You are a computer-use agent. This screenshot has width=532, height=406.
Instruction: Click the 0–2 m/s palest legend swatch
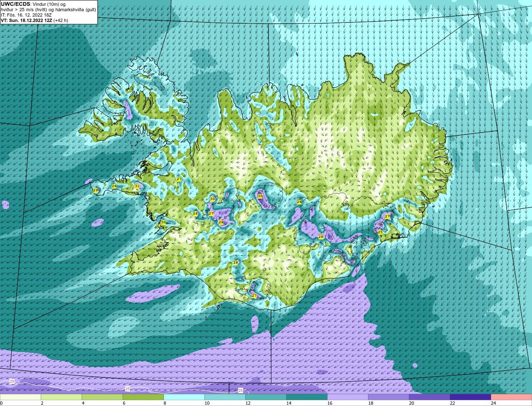click(21, 397)
